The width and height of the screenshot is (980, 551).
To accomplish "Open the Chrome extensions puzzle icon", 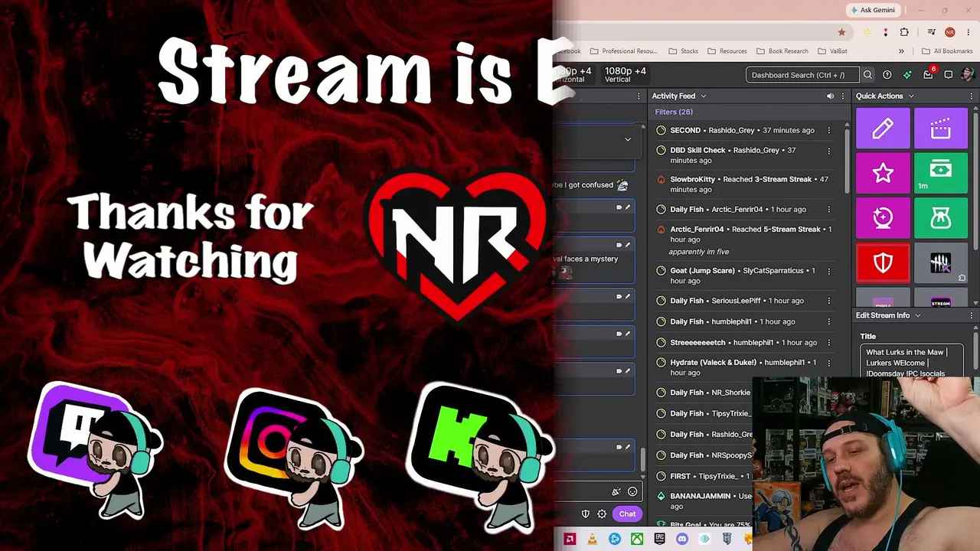I will [x=904, y=32].
